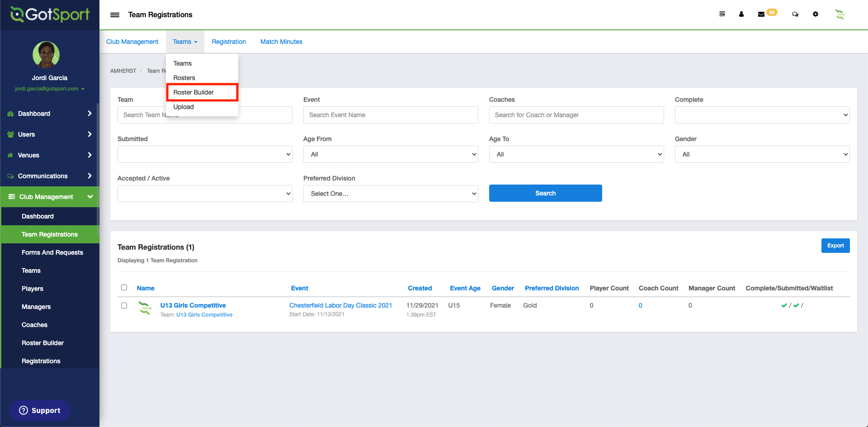Select Roster Builder in the dropdown menu

(202, 92)
